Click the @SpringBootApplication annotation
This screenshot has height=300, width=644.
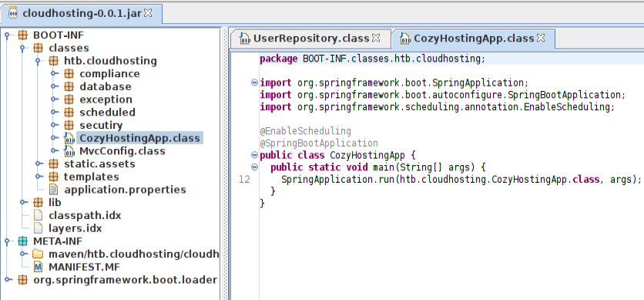(319, 143)
